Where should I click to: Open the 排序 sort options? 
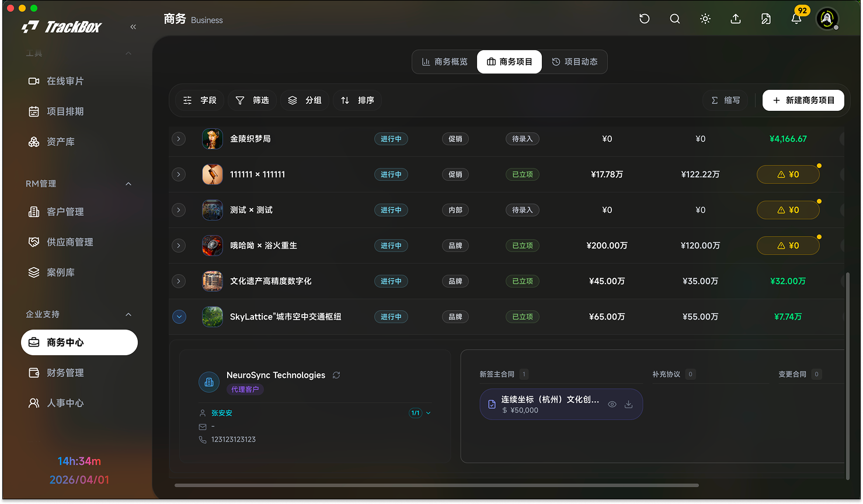[357, 100]
